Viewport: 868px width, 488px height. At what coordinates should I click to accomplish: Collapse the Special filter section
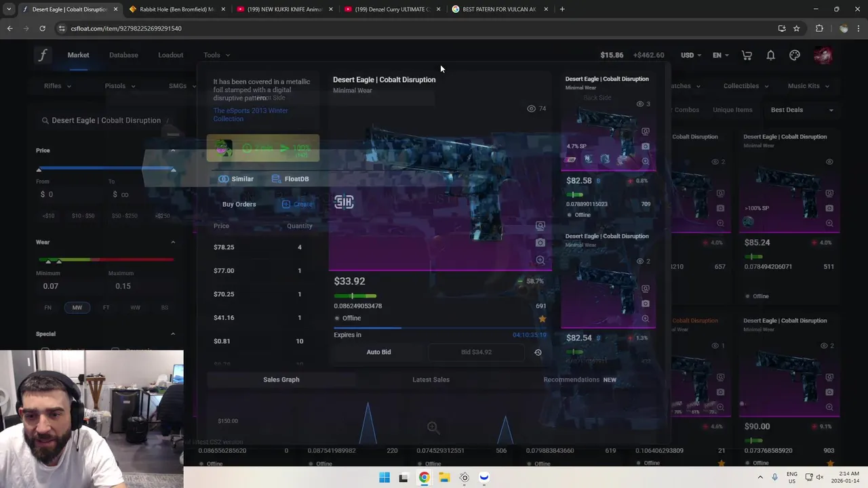click(173, 334)
